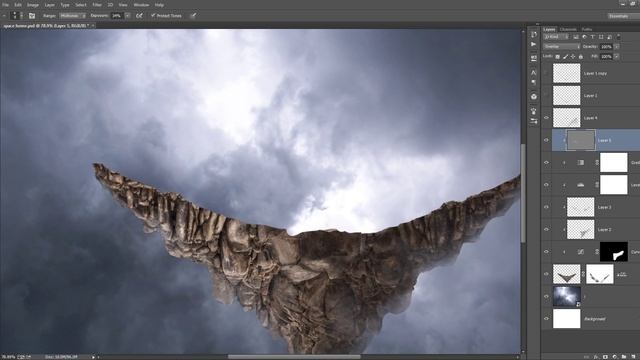Hide the Background layer
The height and width of the screenshot is (360, 640).
[547, 319]
